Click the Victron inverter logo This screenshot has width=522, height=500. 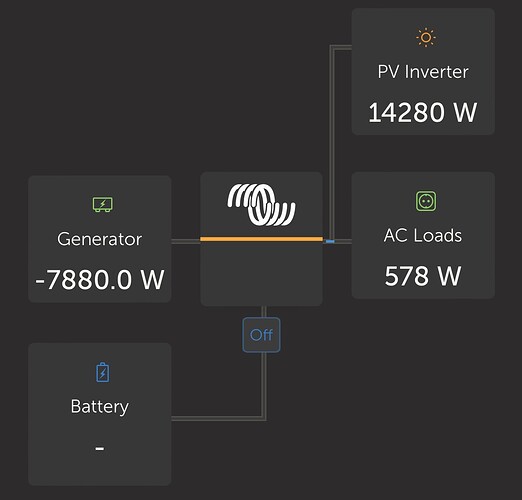[x=261, y=205]
